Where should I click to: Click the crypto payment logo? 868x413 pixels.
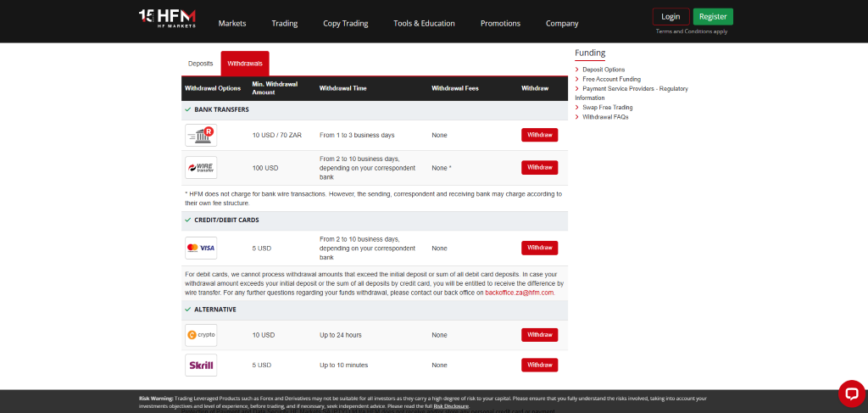tap(201, 335)
